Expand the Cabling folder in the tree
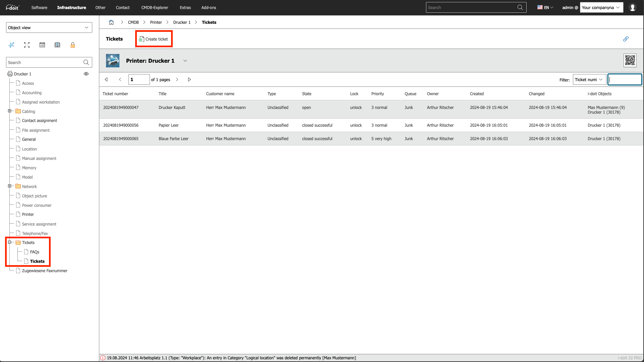Viewport: 644px width, 362px height. pyautogui.click(x=10, y=111)
